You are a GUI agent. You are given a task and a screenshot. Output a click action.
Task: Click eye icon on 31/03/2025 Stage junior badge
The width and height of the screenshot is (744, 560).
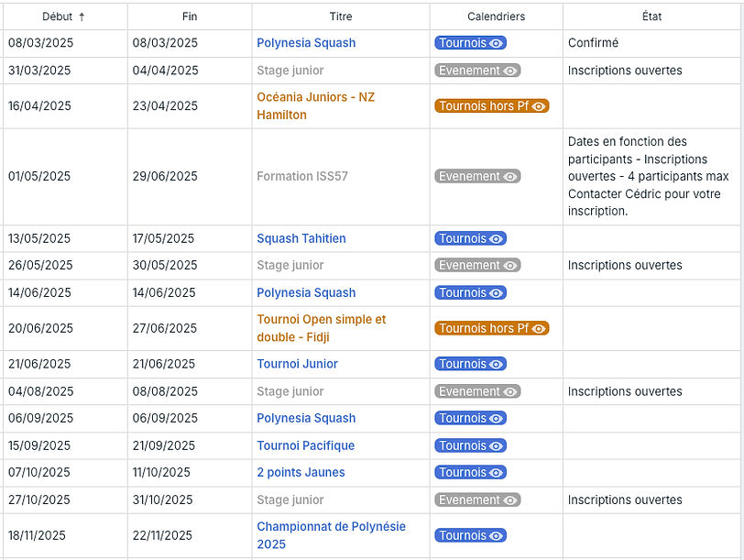[x=510, y=71]
